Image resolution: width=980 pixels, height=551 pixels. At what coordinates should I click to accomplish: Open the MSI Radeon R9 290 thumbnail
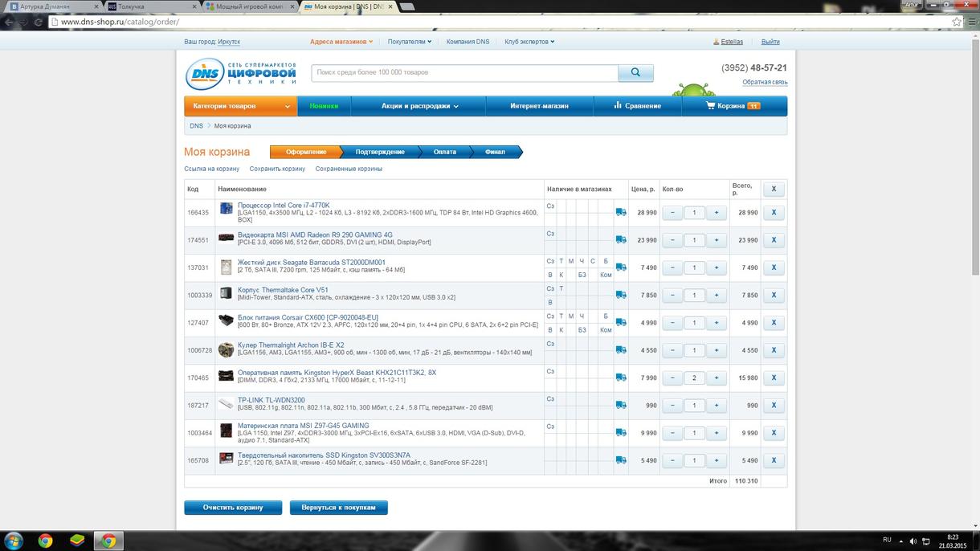click(x=227, y=238)
